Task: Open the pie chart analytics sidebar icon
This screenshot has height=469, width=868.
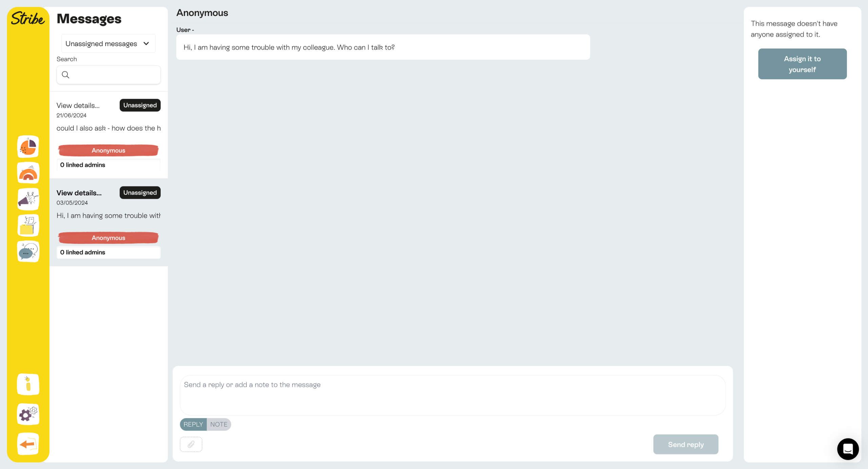Action: coord(28,147)
